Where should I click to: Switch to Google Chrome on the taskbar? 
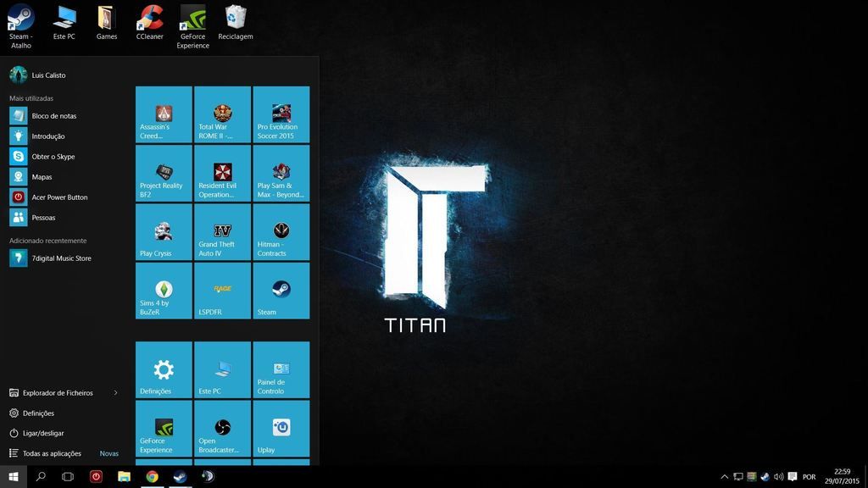tap(152, 476)
